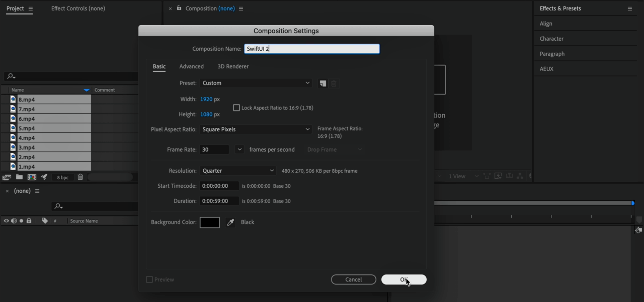The height and width of the screenshot is (302, 644).
Task: Click the Composition panel lock icon
Action: [179, 8]
